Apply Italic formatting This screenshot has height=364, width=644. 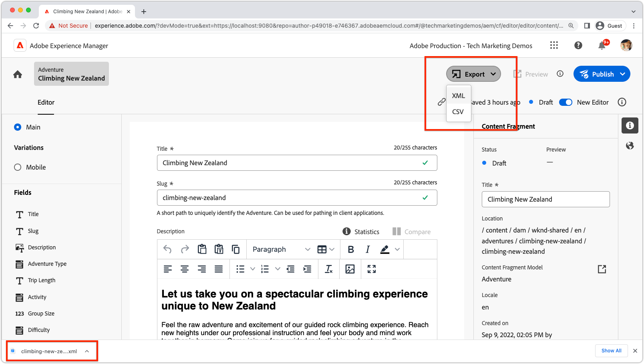tap(368, 249)
